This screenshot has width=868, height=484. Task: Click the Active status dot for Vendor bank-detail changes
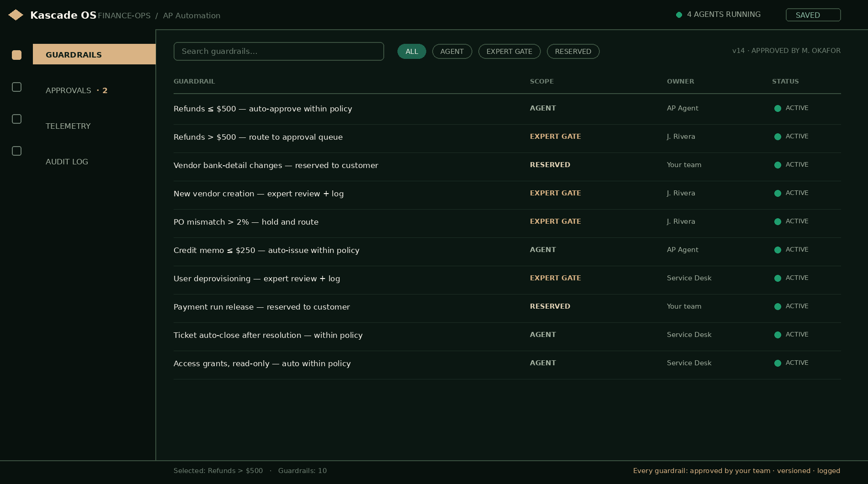778,165
